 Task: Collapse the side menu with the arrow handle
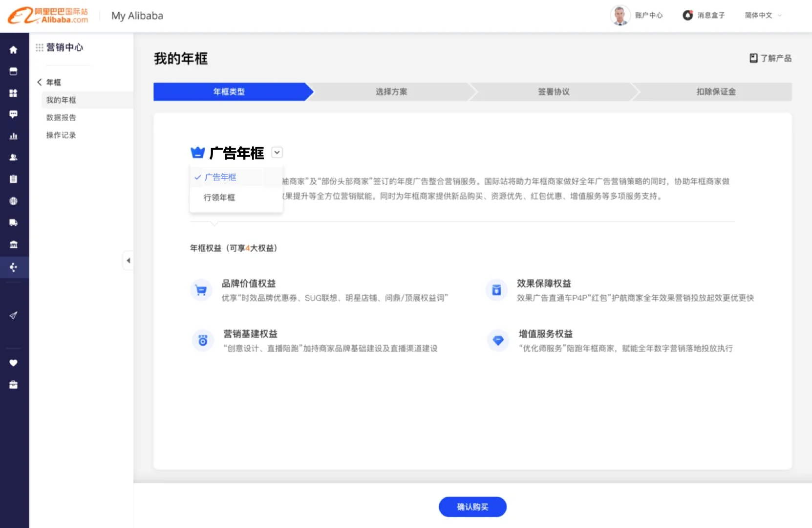128,261
